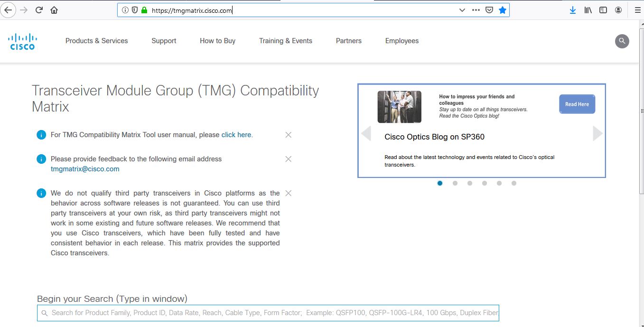Click the Firefox account icon
Viewport: 644px width, 327px height.
pyautogui.click(x=617, y=9)
